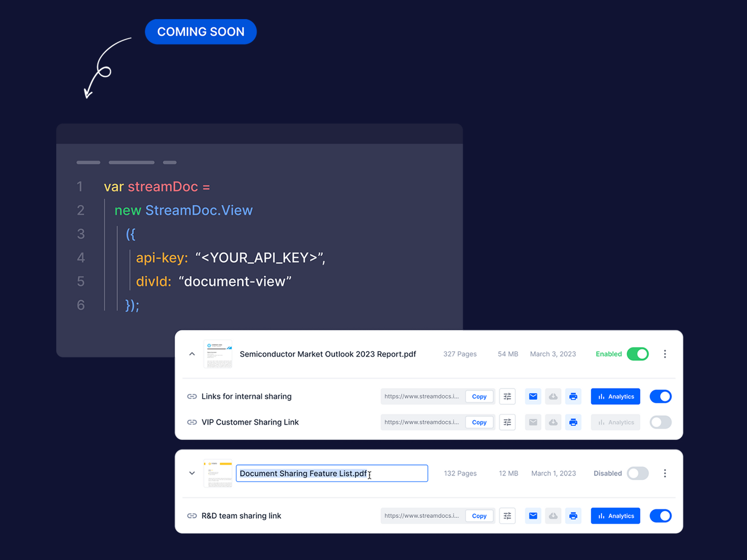Click the Document Sharing Feature List filename field

[332, 473]
